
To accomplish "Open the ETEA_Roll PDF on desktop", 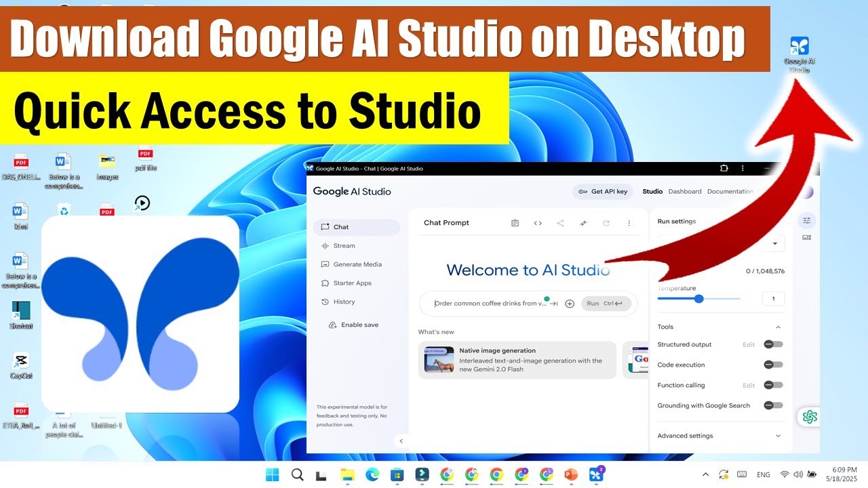I will click(21, 416).
